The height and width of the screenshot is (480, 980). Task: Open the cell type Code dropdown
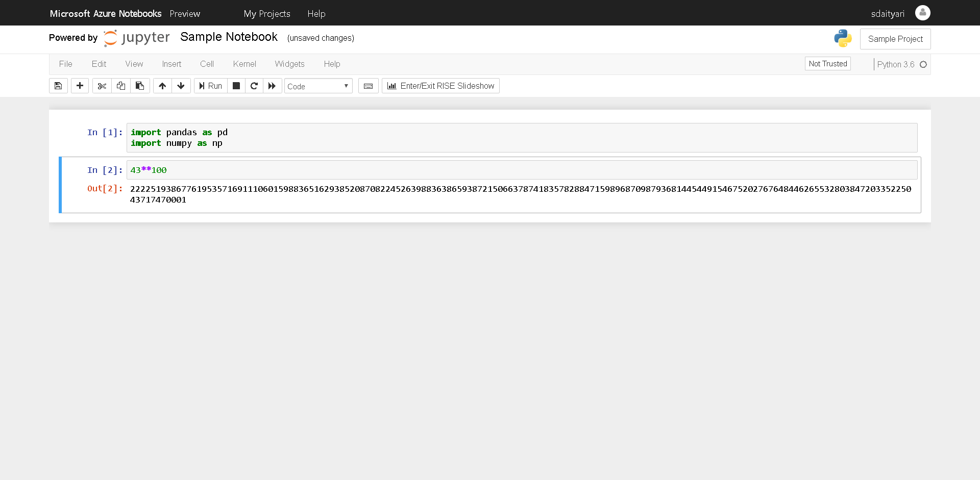click(x=318, y=86)
